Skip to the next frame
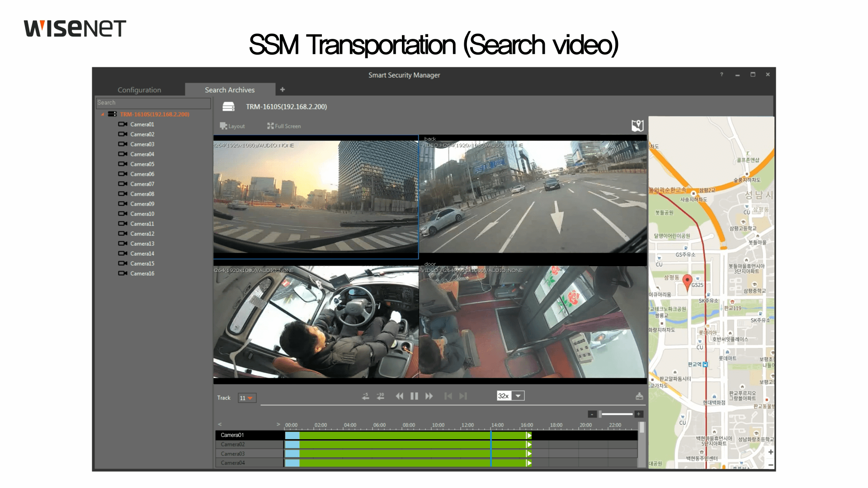 coord(463,396)
